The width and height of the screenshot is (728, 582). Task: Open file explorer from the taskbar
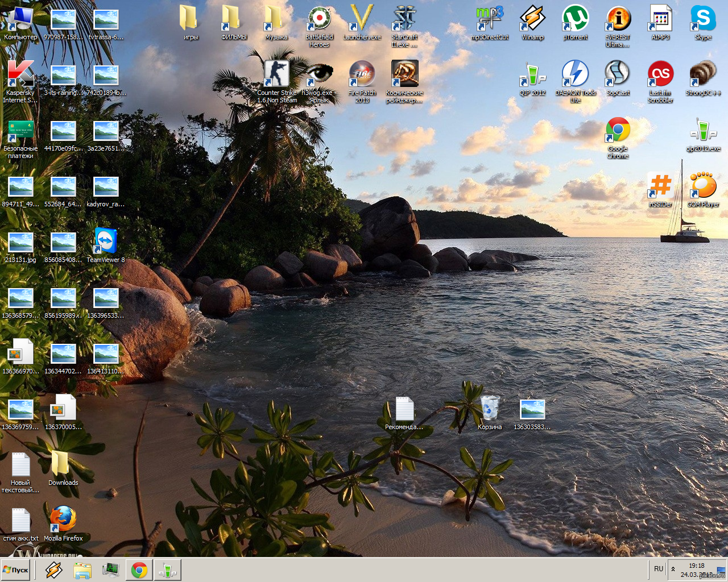click(x=82, y=569)
